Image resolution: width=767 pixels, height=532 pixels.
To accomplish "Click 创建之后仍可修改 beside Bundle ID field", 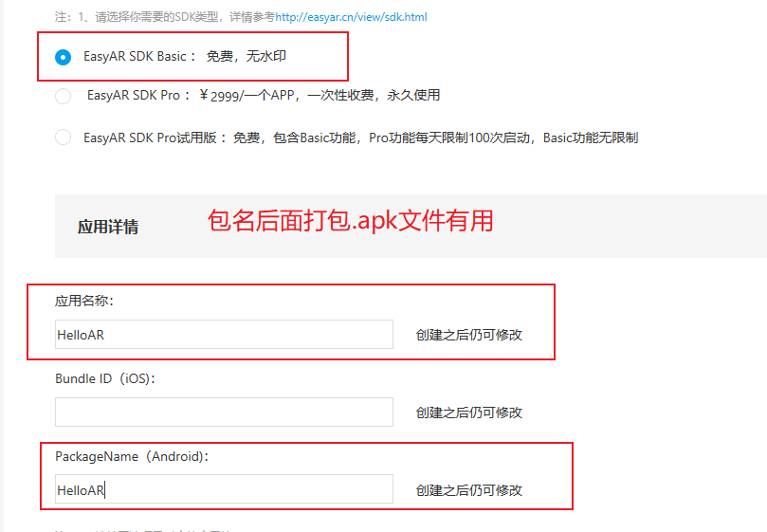I will (469, 413).
